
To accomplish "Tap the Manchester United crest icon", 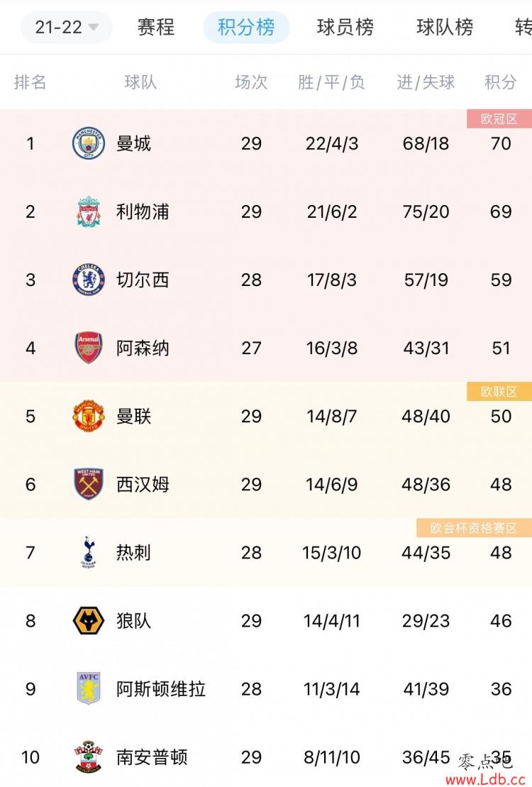I will pos(89,416).
